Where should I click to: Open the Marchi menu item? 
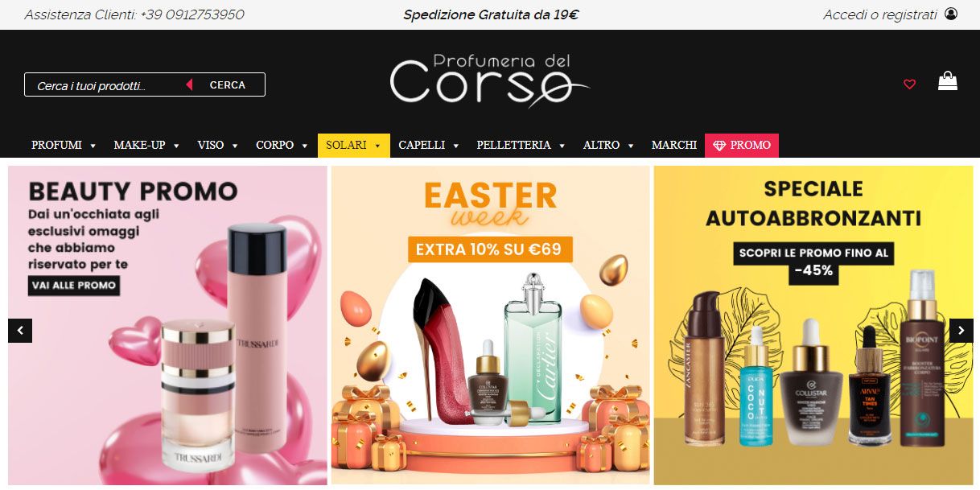[x=674, y=146]
